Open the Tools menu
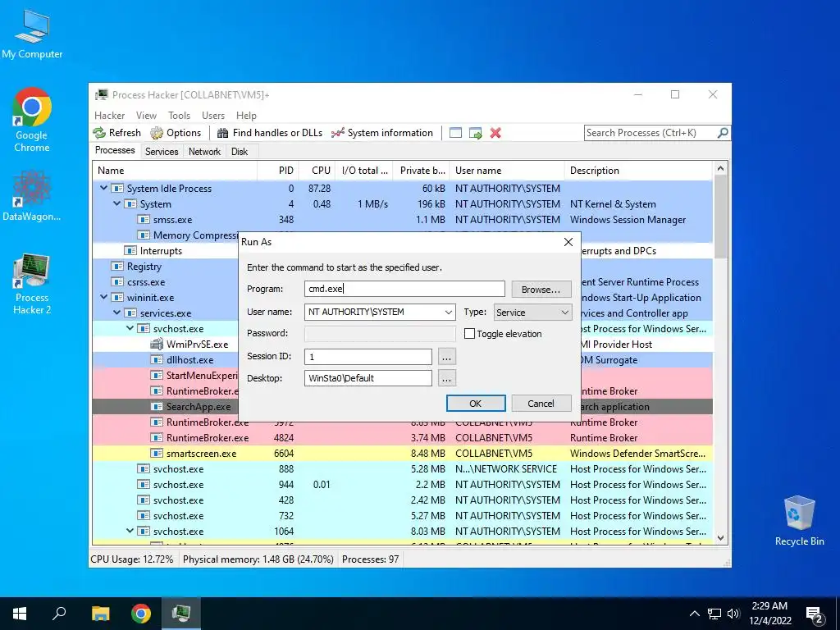This screenshot has height=630, width=840. click(x=179, y=115)
